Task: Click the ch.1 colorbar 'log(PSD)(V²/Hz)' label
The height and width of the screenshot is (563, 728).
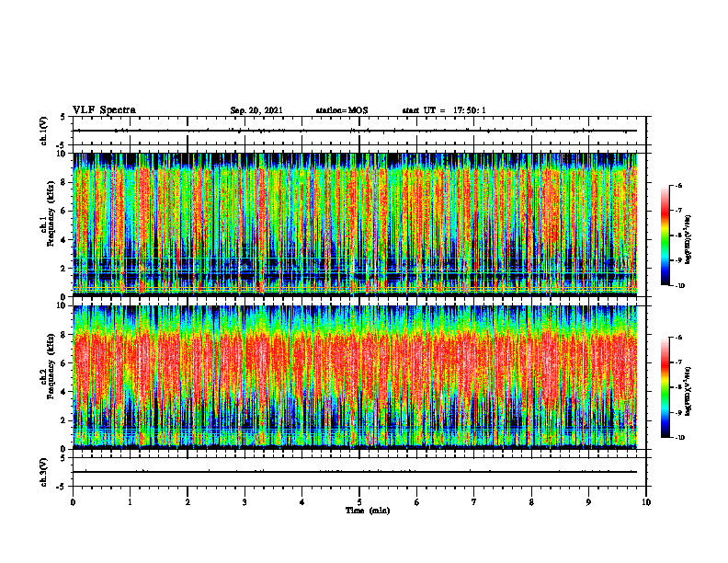Action: coord(688,239)
